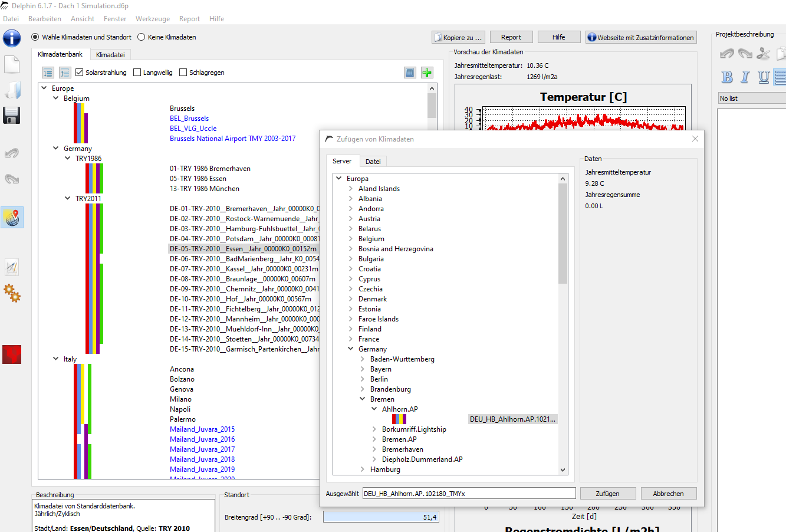Switch to the Klimadatei tab
Image resolution: width=786 pixels, height=532 pixels.
click(x=110, y=55)
